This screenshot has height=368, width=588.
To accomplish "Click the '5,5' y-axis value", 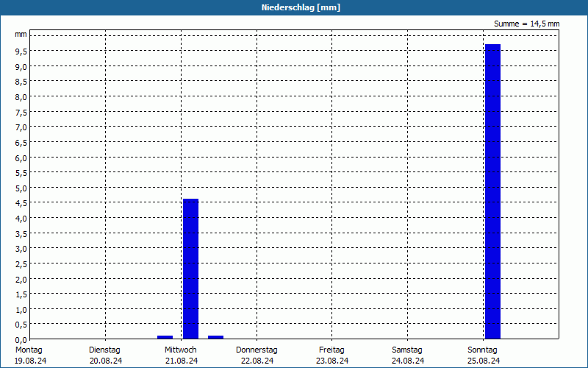I will click(21, 173).
